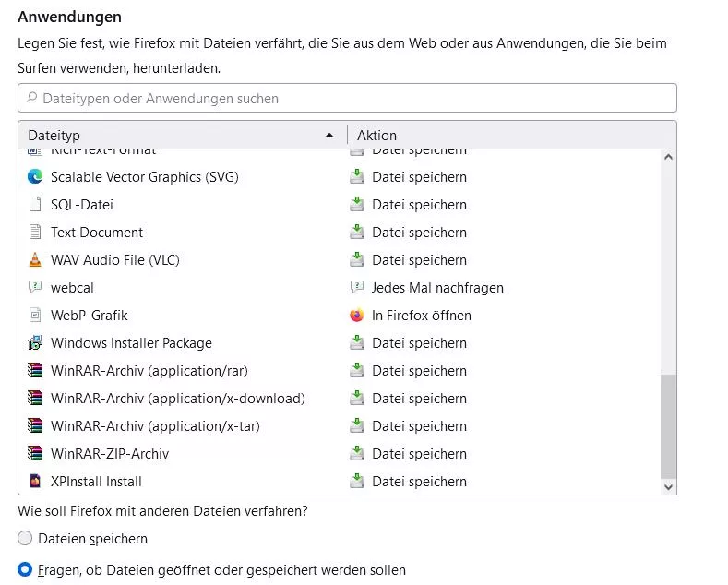Click the webcal file type icon
Viewport: 728px width, 585px height.
click(x=35, y=288)
